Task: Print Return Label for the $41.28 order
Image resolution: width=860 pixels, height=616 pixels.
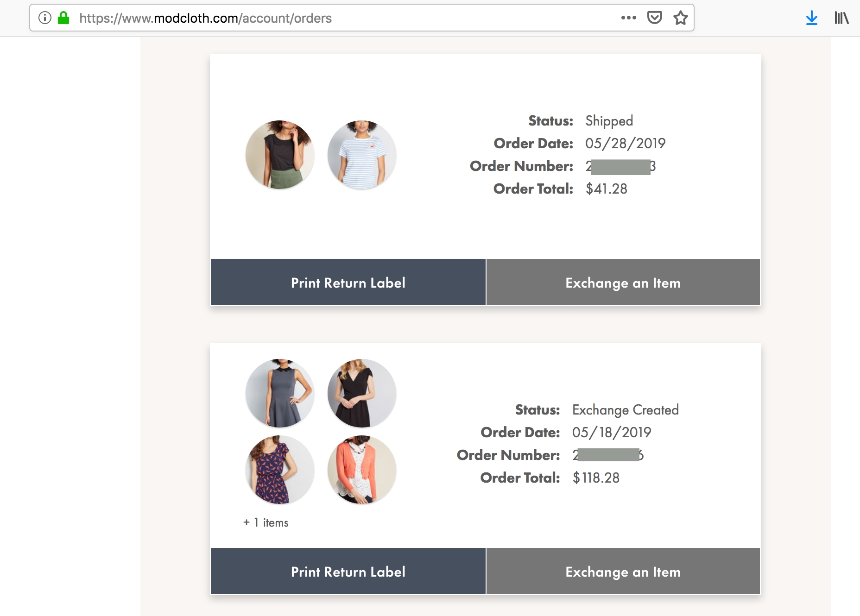Action: pyautogui.click(x=348, y=283)
